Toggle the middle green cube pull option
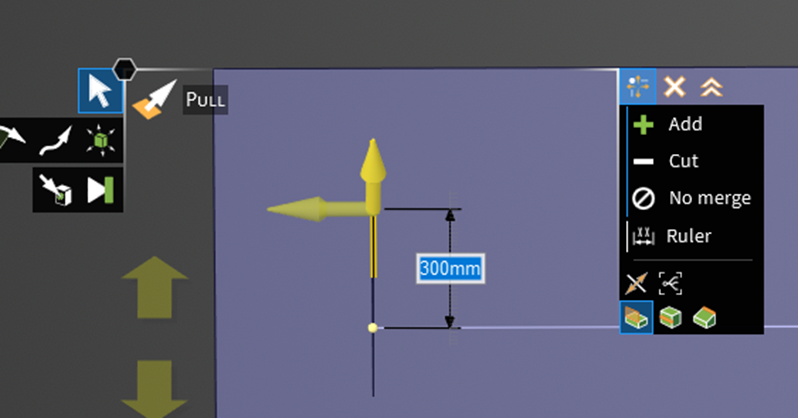Viewport: 798px width, 418px height. 670,318
